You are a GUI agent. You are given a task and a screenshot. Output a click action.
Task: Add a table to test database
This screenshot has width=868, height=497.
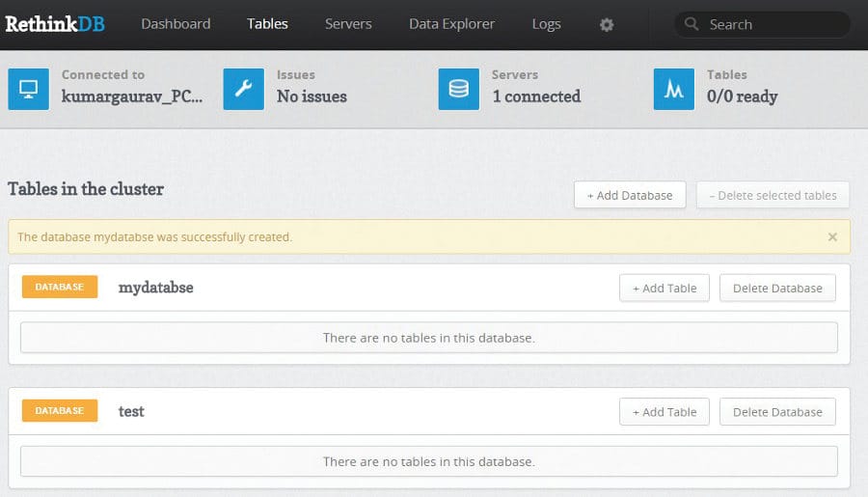click(x=665, y=412)
